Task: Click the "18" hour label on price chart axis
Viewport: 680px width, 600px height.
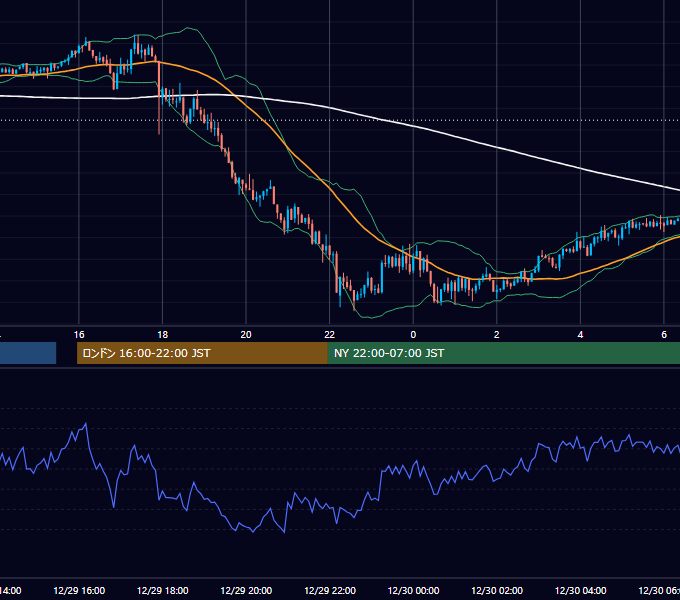Action: coord(163,334)
